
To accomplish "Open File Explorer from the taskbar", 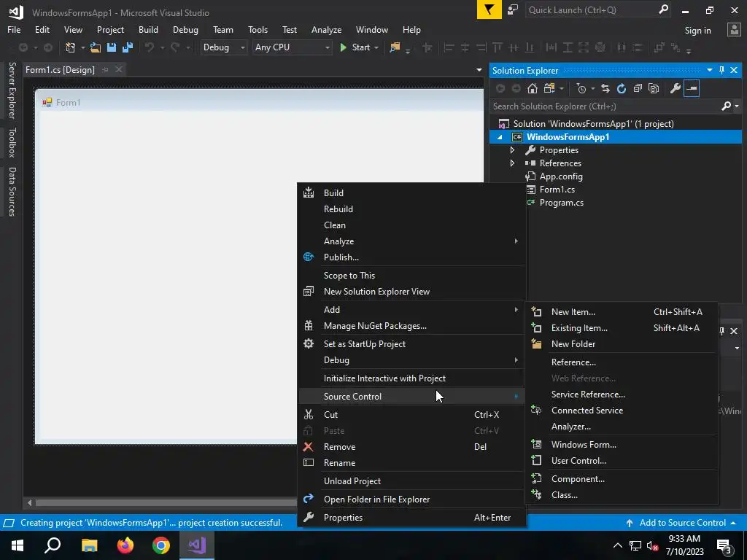I will coord(90,545).
